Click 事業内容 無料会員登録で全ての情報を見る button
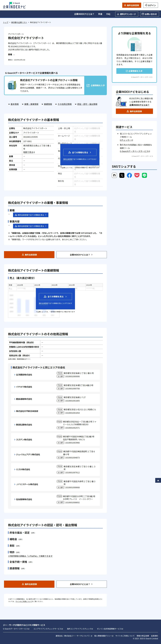 pyautogui.click(x=31, y=226)
